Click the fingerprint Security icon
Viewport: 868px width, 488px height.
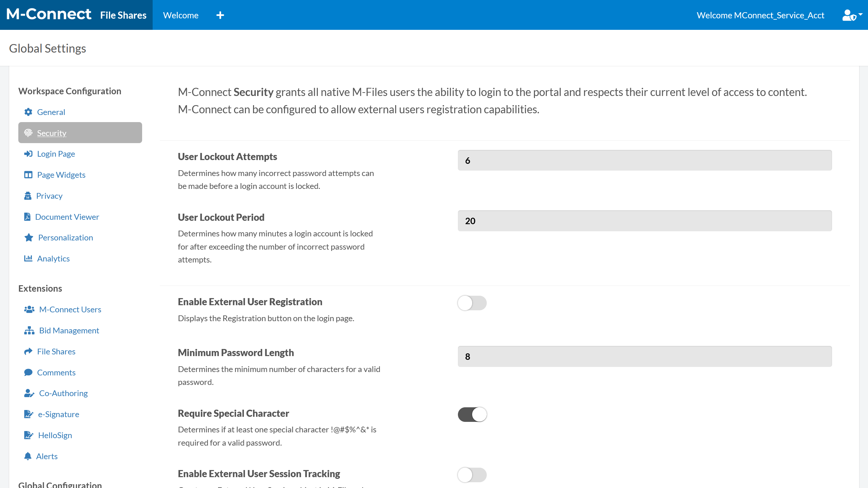pos(28,133)
